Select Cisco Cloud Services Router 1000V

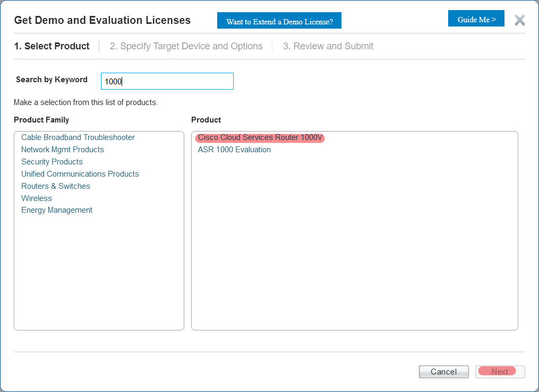pos(260,137)
